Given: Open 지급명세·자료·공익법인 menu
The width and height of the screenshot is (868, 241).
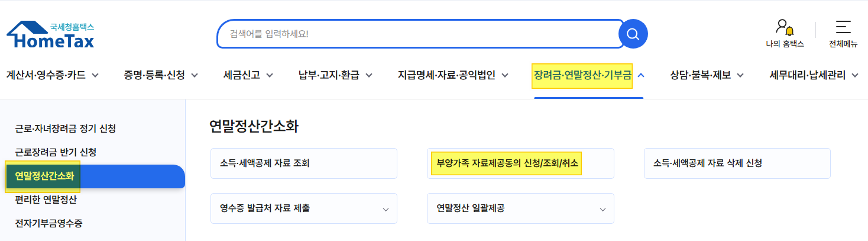Looking at the screenshot, I should click(454, 75).
